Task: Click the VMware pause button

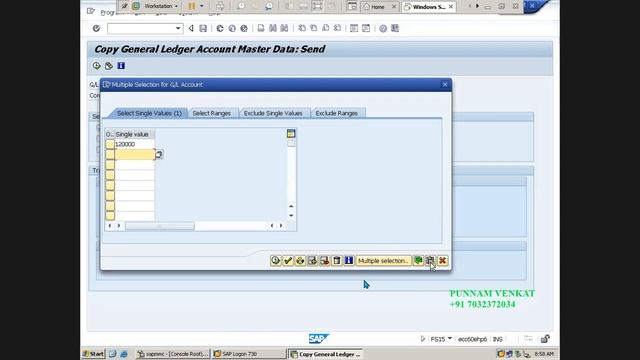Action: pos(191,6)
